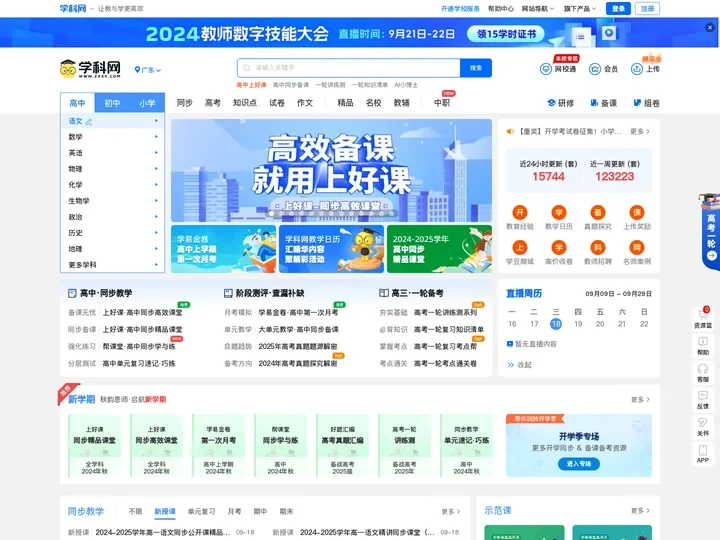The width and height of the screenshot is (720, 540).
Task: Switch to the 高中 tab
Action: click(78, 103)
